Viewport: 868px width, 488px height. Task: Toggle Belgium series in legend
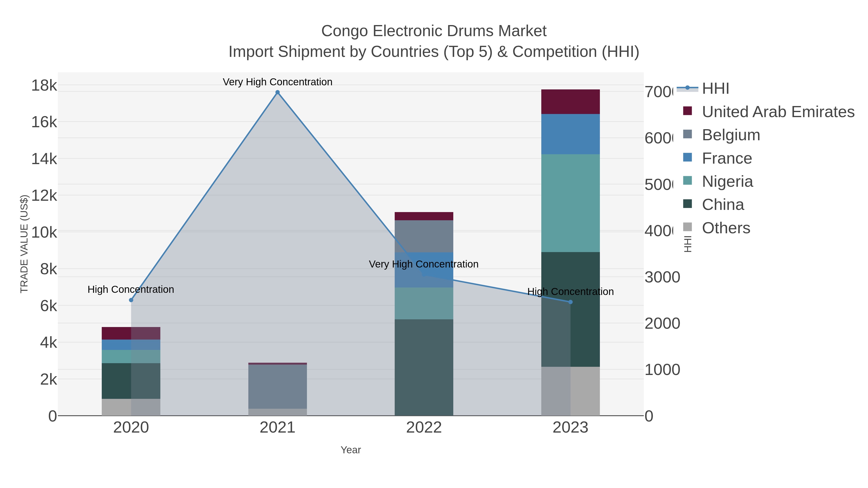(721, 135)
